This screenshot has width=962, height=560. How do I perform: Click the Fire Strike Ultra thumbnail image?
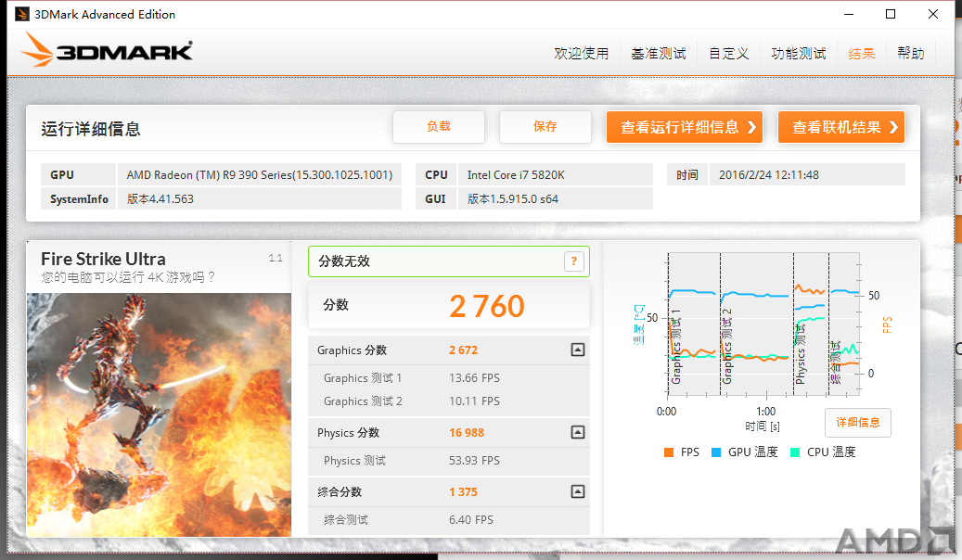(x=159, y=414)
